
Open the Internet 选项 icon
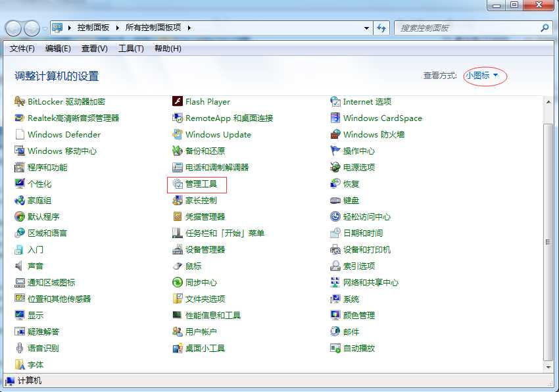(x=335, y=102)
